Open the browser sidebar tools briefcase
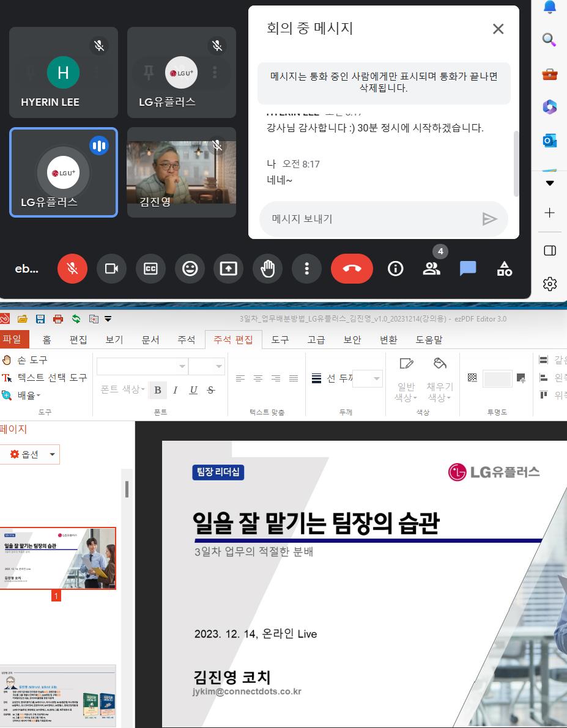The height and width of the screenshot is (728, 567). click(x=549, y=74)
